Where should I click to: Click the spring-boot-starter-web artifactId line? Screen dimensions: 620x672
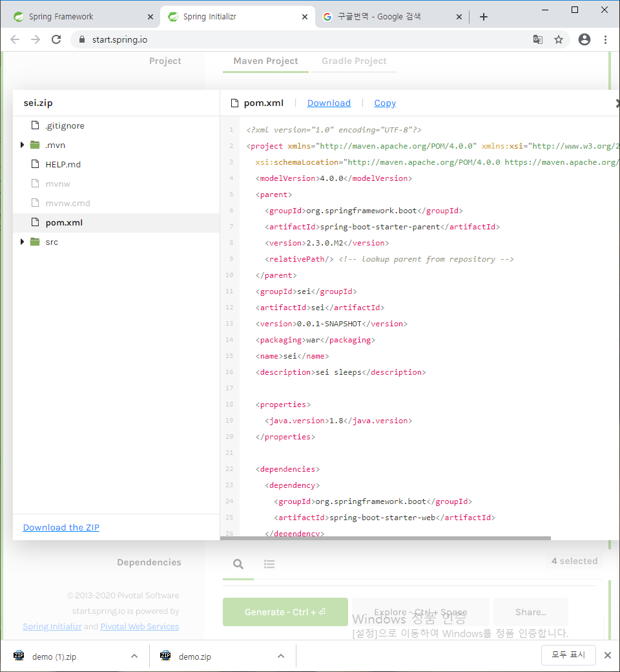click(384, 518)
